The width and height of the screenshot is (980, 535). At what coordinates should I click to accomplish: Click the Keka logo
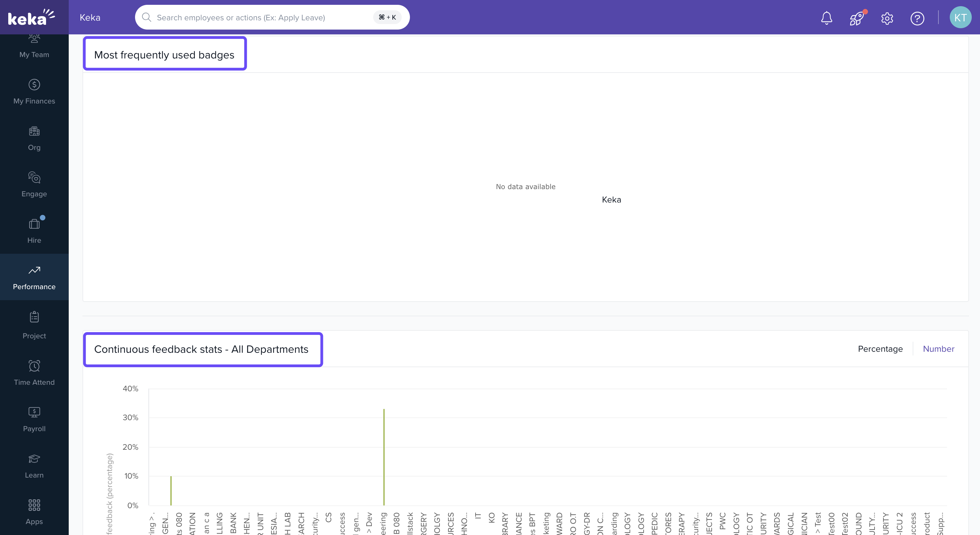[31, 18]
